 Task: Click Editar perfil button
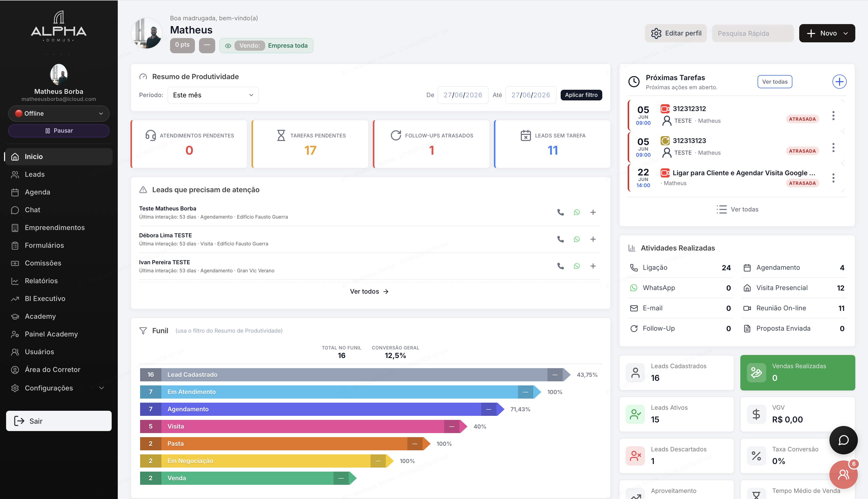[675, 33]
